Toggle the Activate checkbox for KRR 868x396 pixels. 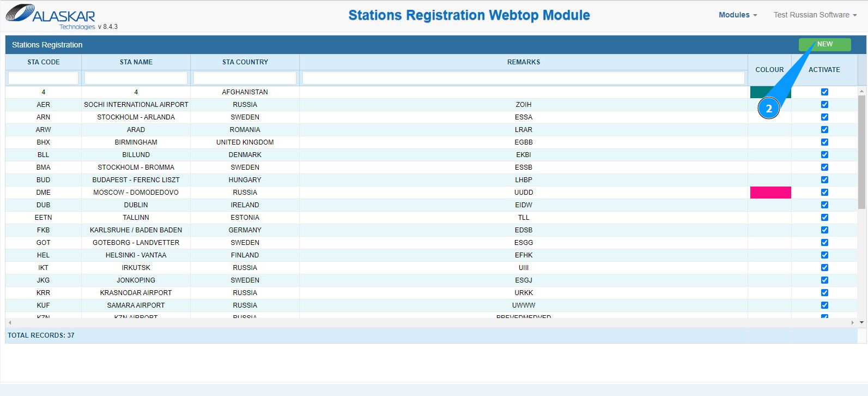click(x=824, y=293)
